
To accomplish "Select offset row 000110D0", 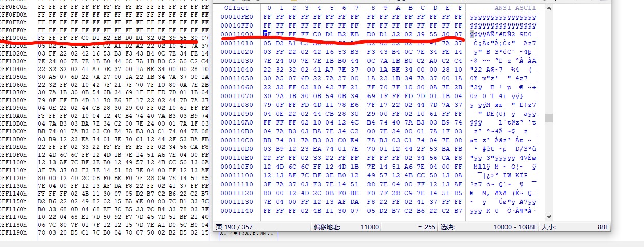I will [237, 149].
